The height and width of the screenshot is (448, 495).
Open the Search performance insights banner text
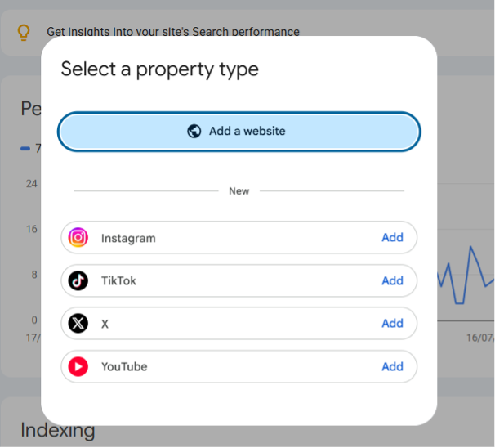pyautogui.click(x=173, y=32)
